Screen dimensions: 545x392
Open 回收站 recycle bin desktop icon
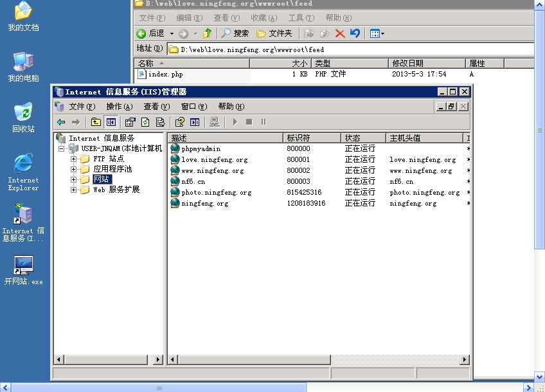coord(23,118)
